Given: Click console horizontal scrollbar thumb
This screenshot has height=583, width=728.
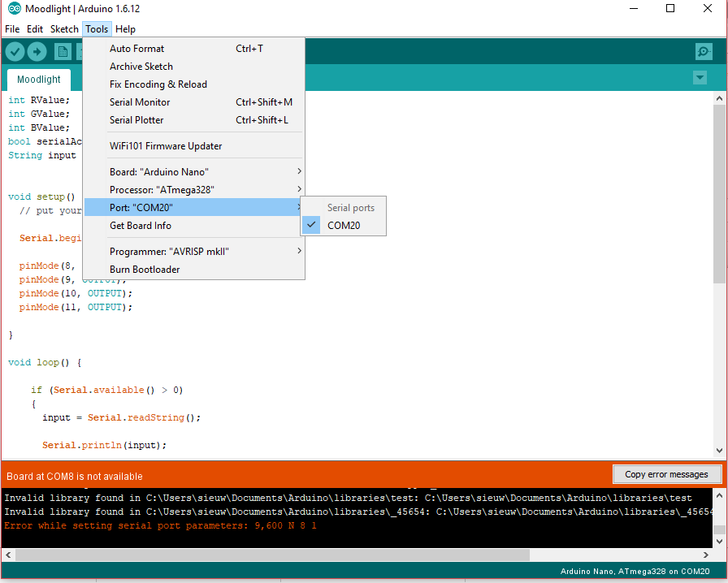Looking at the screenshot, I should pos(272,555).
